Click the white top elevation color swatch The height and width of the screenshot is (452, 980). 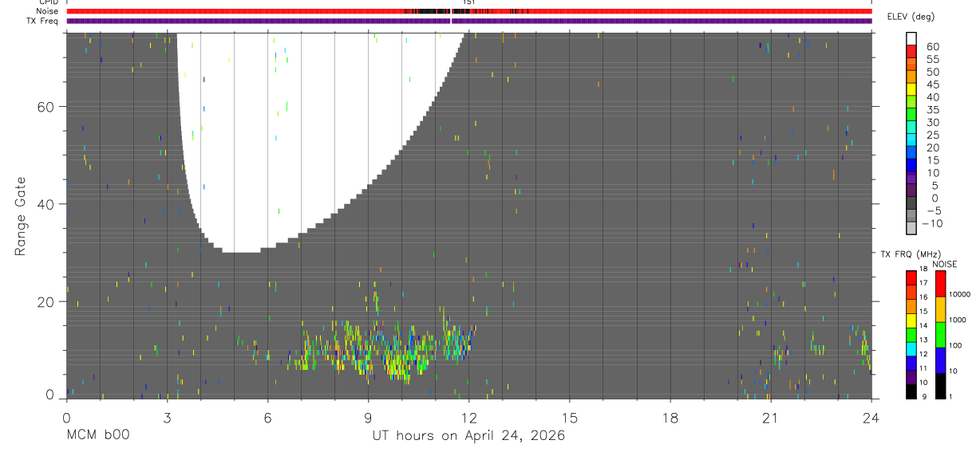pos(911,38)
